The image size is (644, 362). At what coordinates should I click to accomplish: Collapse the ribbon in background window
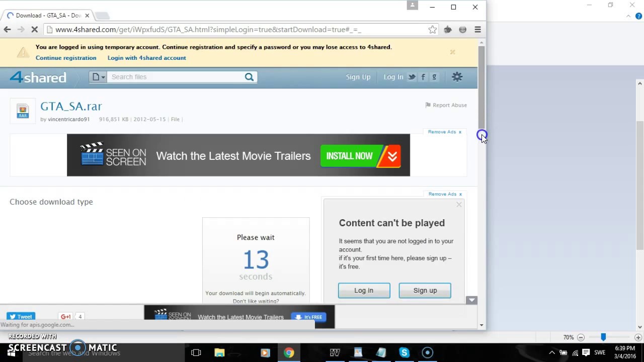tap(628, 16)
